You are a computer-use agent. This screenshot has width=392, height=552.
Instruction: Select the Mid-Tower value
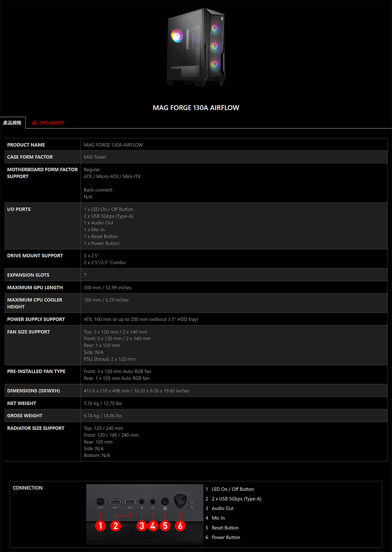coord(95,157)
